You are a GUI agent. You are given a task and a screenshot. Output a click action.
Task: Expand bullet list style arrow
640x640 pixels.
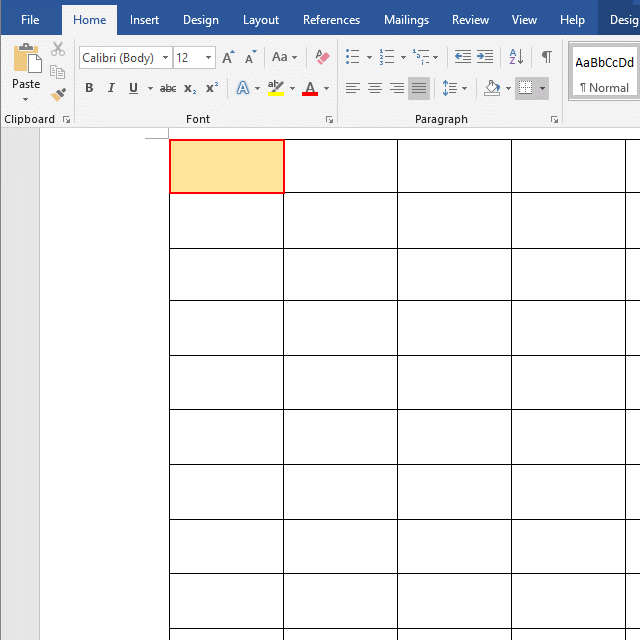[369, 57]
